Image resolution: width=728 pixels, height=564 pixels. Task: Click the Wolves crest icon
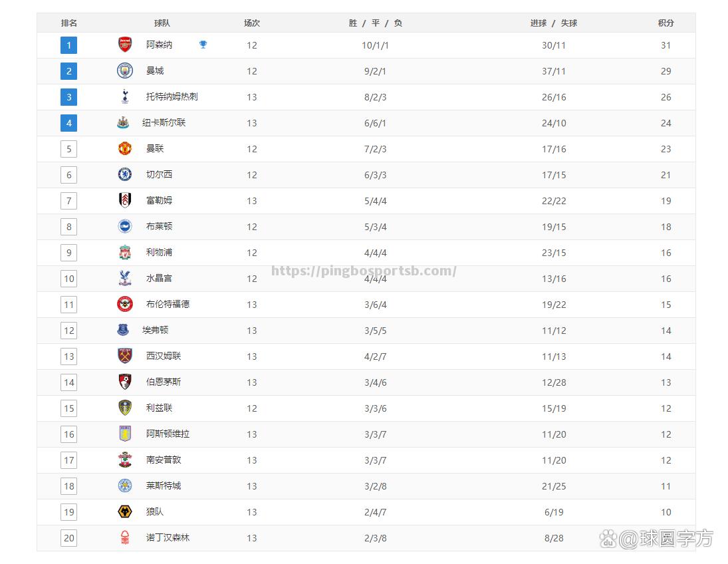coord(125,512)
